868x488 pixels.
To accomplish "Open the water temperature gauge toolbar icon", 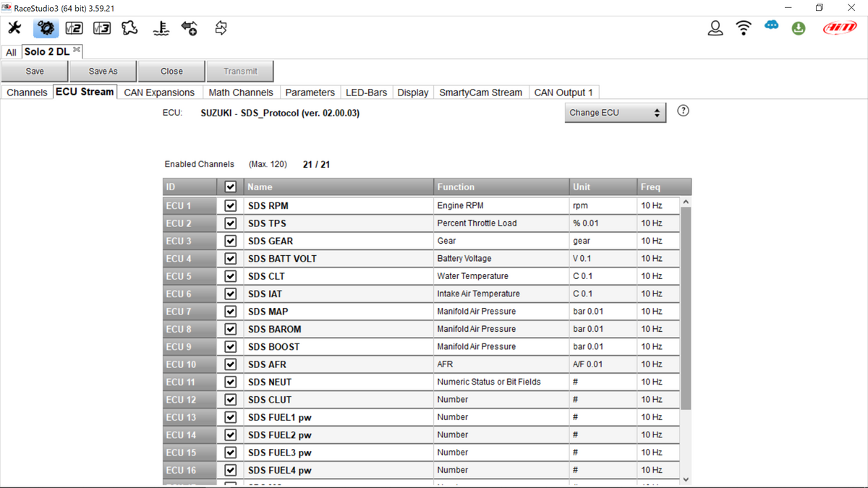I will click(x=161, y=28).
